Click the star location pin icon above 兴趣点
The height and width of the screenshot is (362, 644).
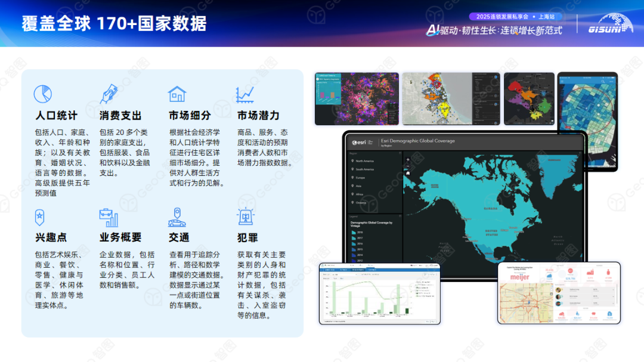tap(40, 217)
